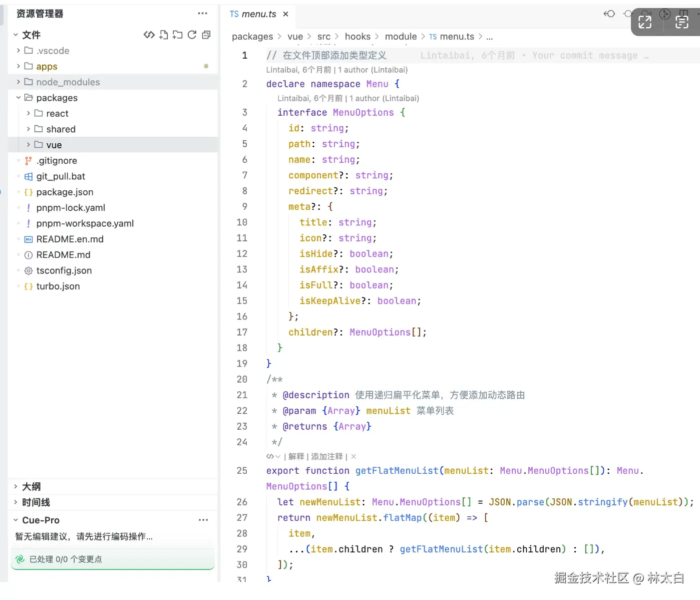The width and height of the screenshot is (700, 600).
Task: Expand the node_modules folder
Action: pos(19,82)
